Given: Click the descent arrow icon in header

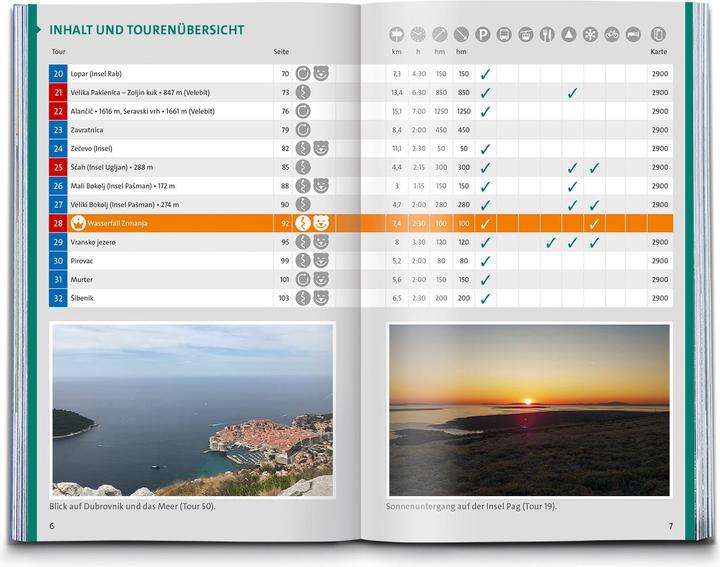Looking at the screenshot, I should [x=461, y=34].
